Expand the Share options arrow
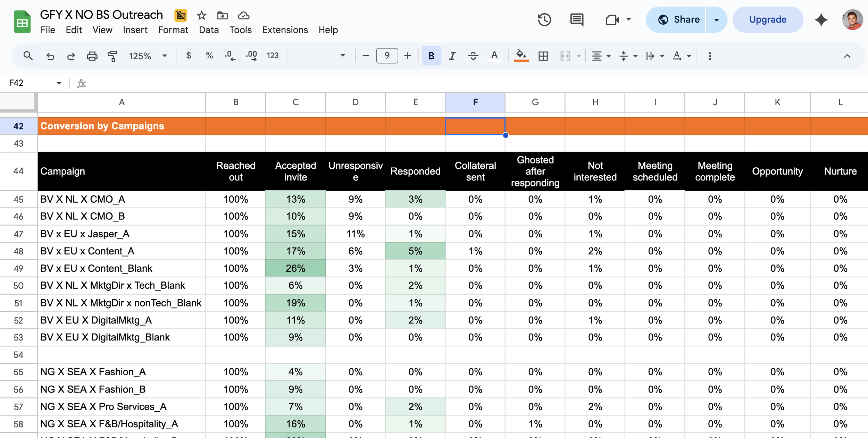Image resolution: width=868 pixels, height=438 pixels. 716,20
